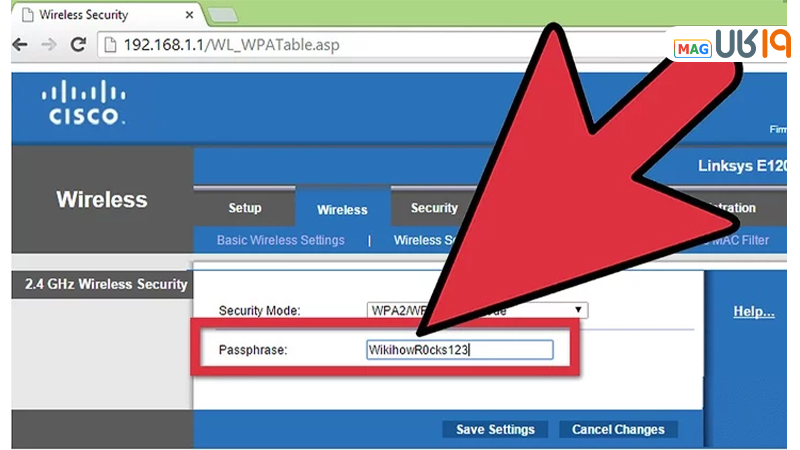Click the page icon in address bar
Screen dimensions: 800x450
click(109, 46)
